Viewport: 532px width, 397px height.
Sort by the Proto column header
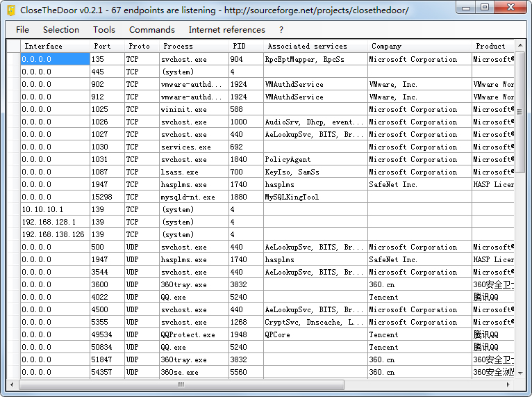click(142, 46)
